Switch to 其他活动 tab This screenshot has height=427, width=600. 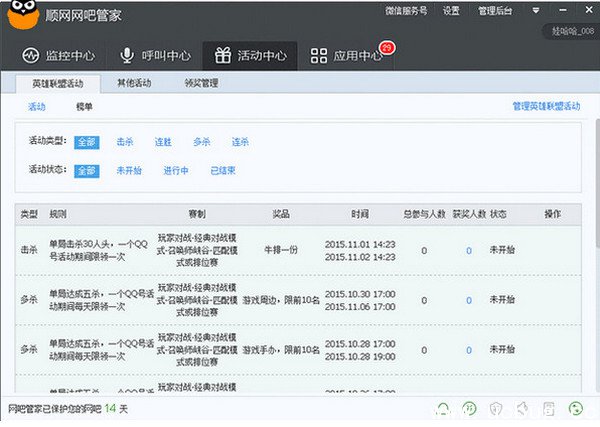(135, 84)
